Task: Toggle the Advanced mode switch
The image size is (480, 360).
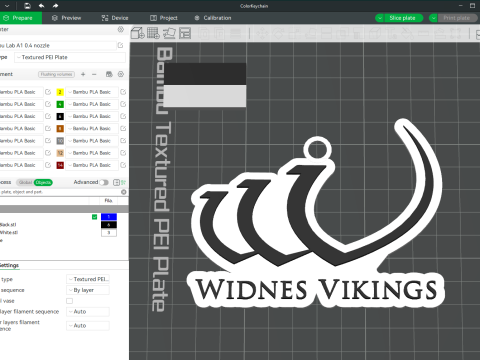Action: click(x=104, y=182)
